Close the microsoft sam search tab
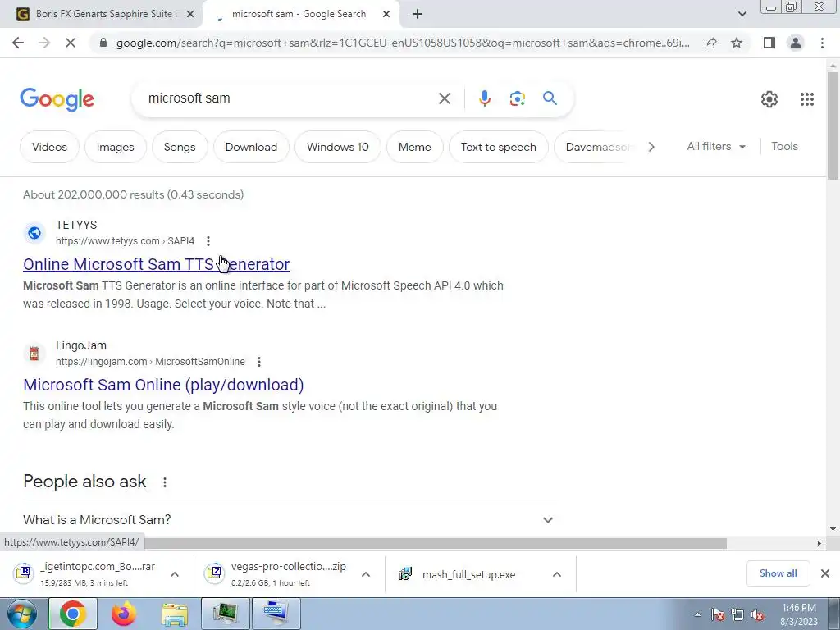This screenshot has height=630, width=840. (x=386, y=15)
